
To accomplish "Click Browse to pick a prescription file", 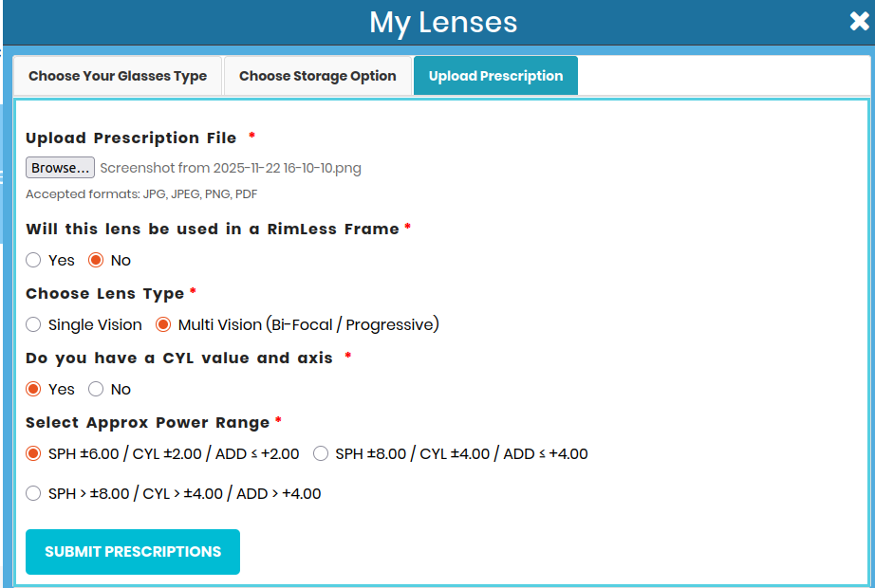I will click(x=60, y=167).
